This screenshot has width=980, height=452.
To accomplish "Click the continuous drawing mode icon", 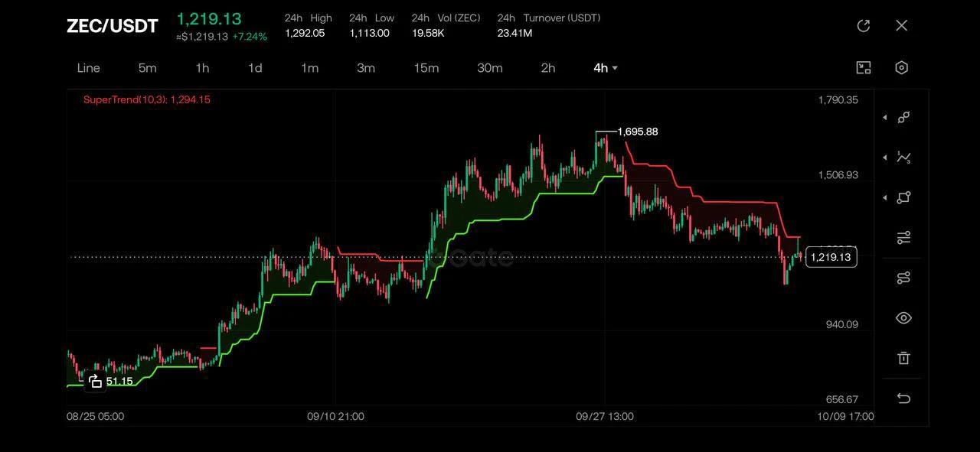I will coord(903,278).
